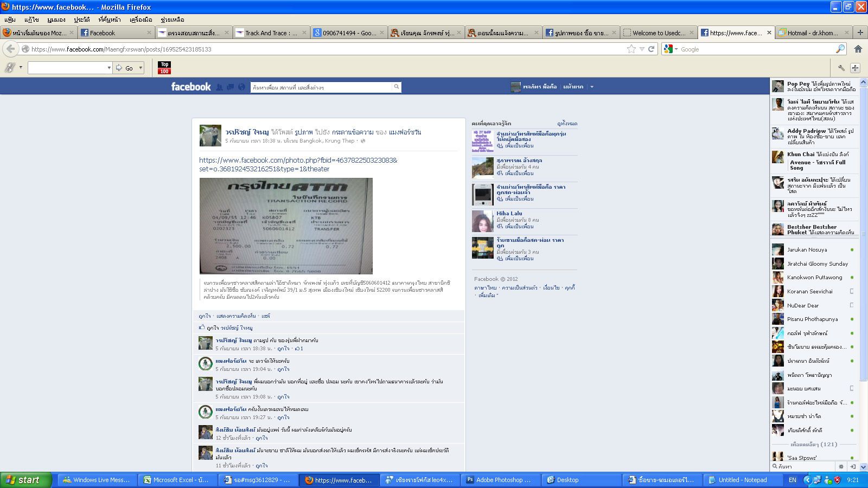Click the chat options gear icon
The width and height of the screenshot is (868, 488).
[x=841, y=466]
